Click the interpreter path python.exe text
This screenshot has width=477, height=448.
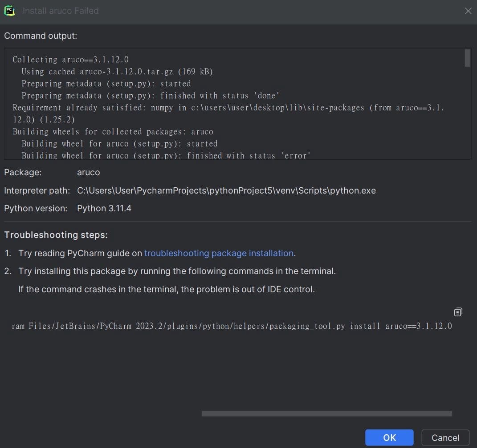(226, 190)
